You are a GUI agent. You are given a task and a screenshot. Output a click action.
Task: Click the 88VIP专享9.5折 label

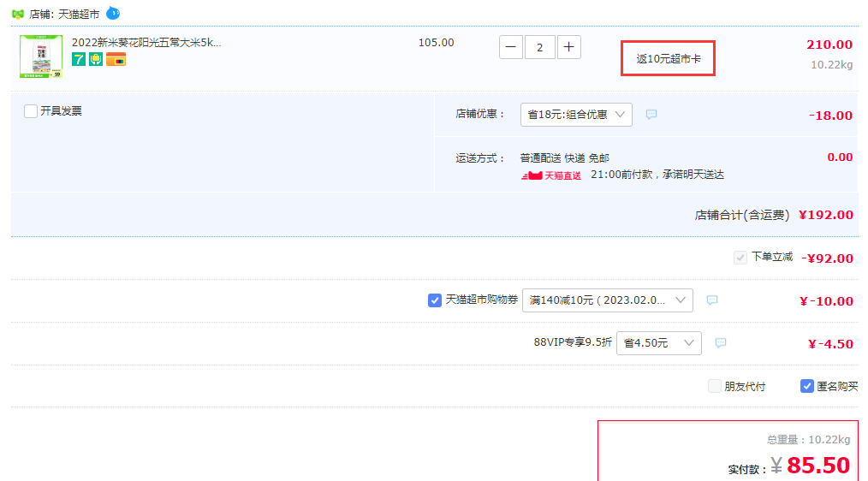[x=573, y=342]
